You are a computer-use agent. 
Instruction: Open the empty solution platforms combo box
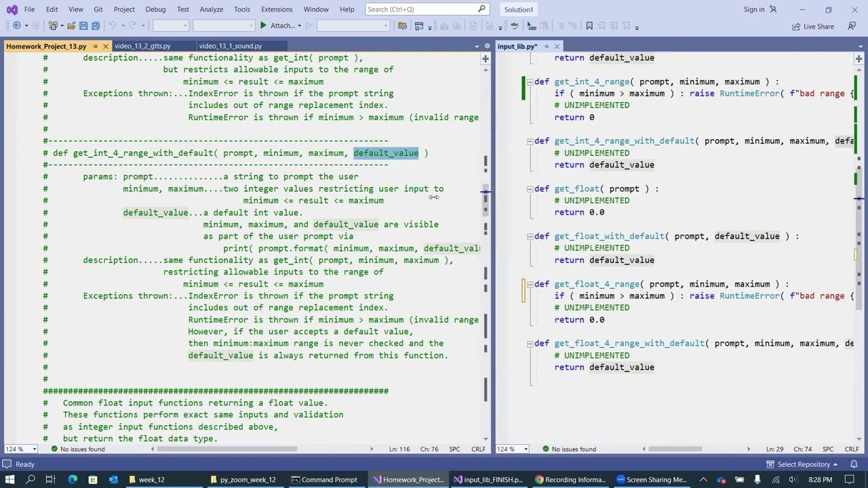(224, 26)
